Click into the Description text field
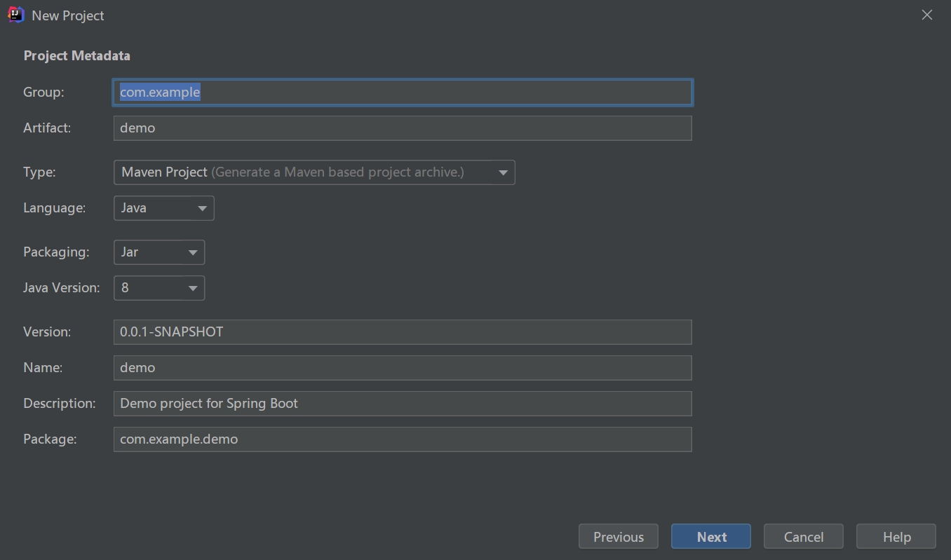This screenshot has height=560, width=951. click(403, 404)
